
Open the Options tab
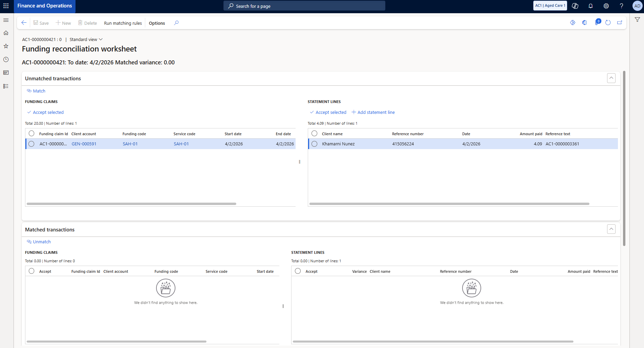tap(157, 23)
